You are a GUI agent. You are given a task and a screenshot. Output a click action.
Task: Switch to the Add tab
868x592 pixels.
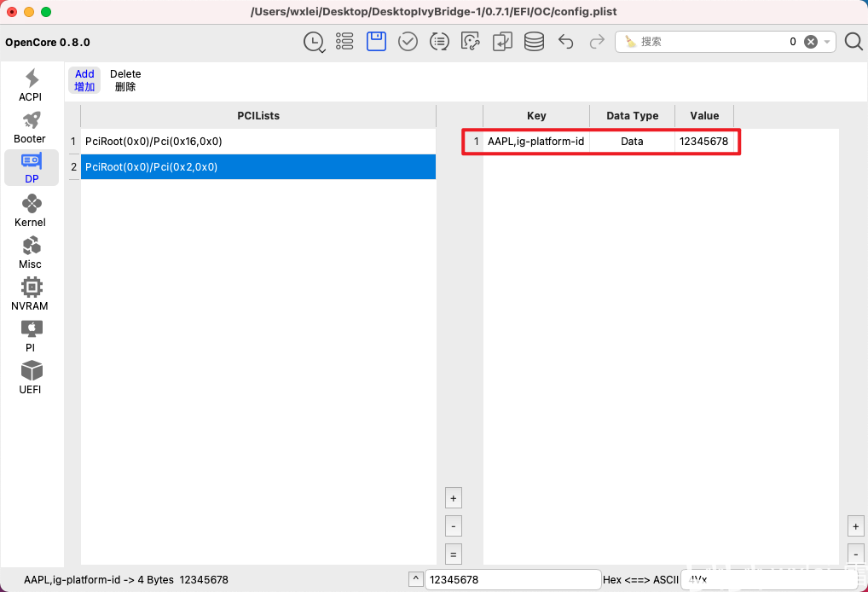pyautogui.click(x=84, y=80)
